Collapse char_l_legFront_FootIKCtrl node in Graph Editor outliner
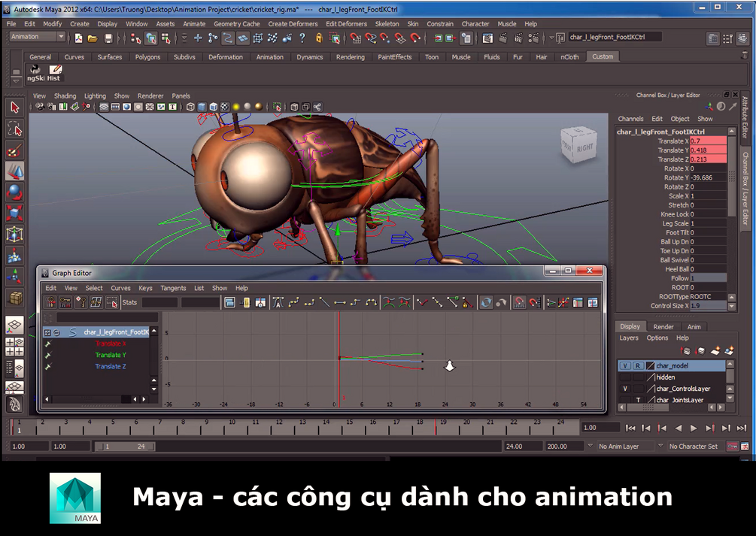Viewport: 756px width, 536px height. [x=56, y=332]
